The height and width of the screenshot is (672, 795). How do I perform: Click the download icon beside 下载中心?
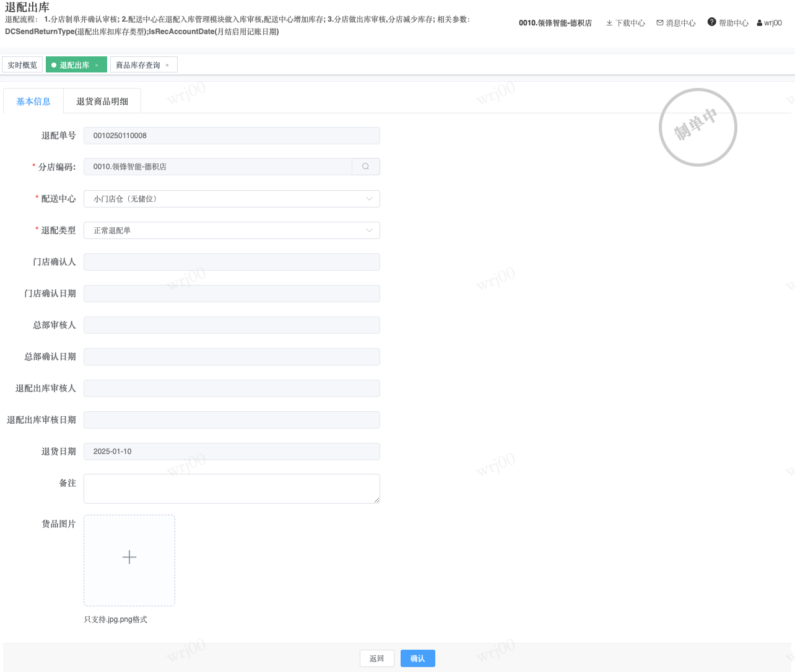click(609, 23)
